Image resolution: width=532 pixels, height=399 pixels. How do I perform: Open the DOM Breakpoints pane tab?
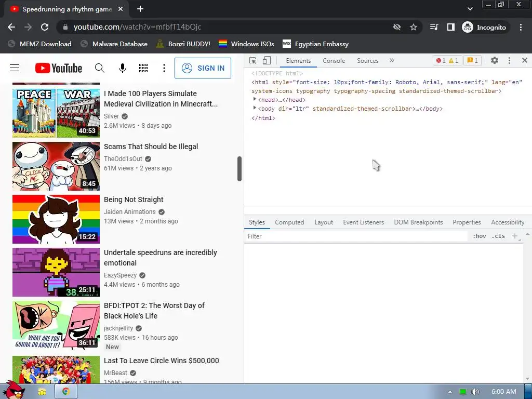(x=418, y=222)
